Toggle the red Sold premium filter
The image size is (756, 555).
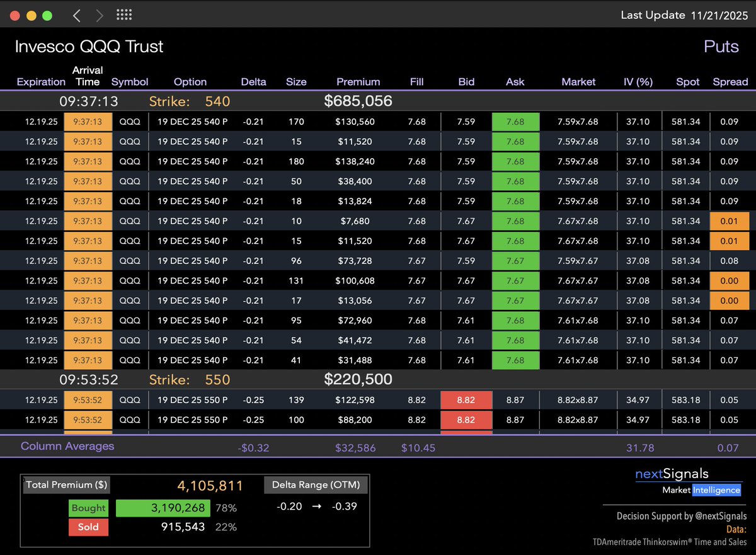(x=88, y=527)
